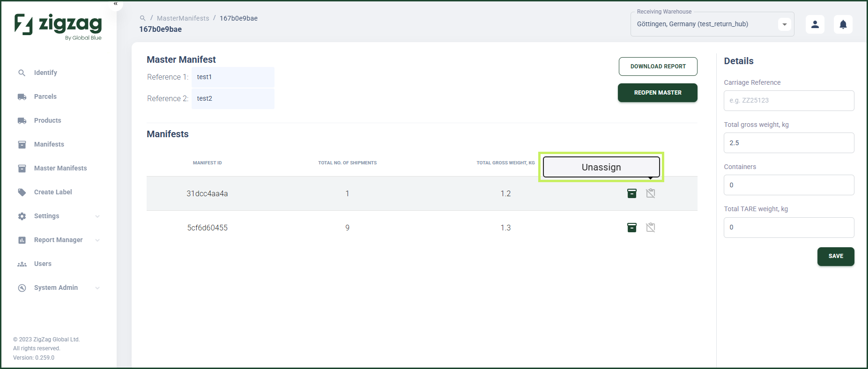
Task: Click the Manifest ID column header
Action: coord(208,163)
